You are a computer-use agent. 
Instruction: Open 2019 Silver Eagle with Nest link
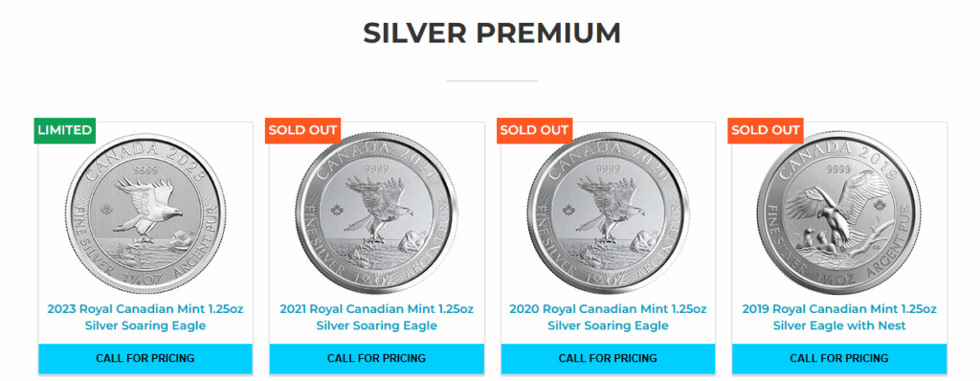click(839, 317)
